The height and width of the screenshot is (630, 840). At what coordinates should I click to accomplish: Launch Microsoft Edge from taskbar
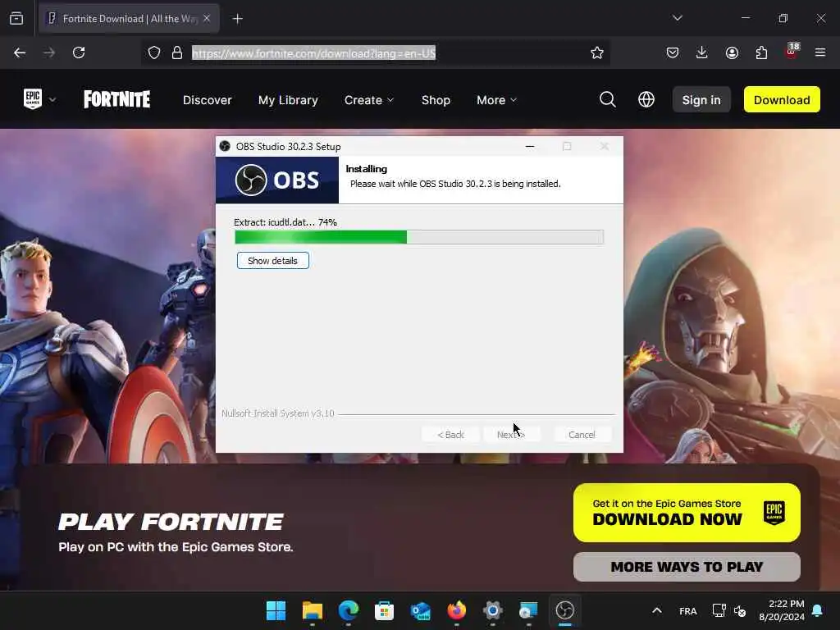(x=348, y=610)
